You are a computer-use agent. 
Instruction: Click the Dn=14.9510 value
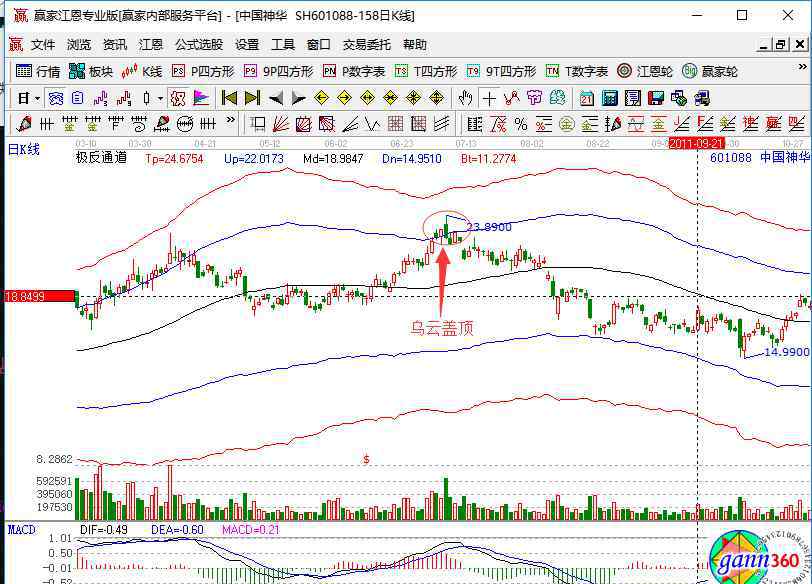tap(412, 159)
